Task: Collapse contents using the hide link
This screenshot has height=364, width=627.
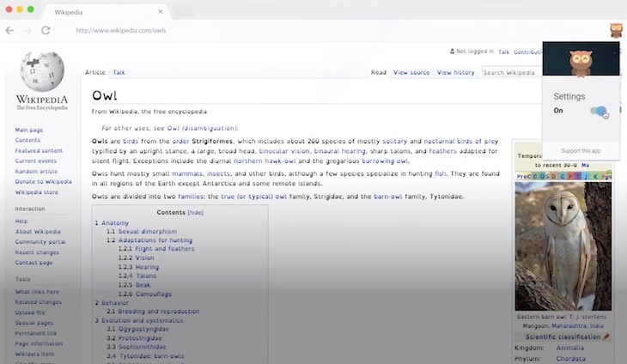Action: click(x=196, y=212)
